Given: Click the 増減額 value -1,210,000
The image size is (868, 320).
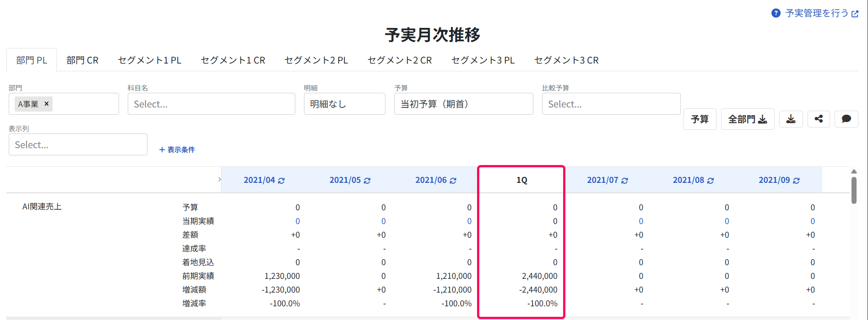Looking at the screenshot, I should (452, 290).
